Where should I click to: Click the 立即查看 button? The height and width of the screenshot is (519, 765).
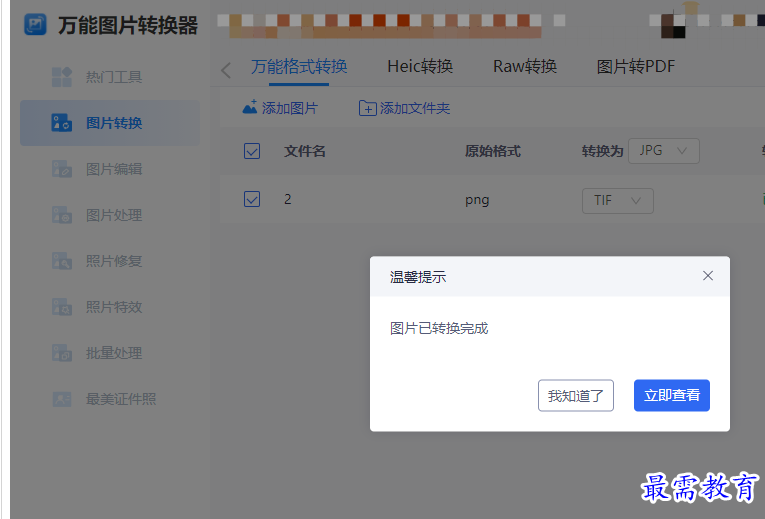pyautogui.click(x=672, y=396)
